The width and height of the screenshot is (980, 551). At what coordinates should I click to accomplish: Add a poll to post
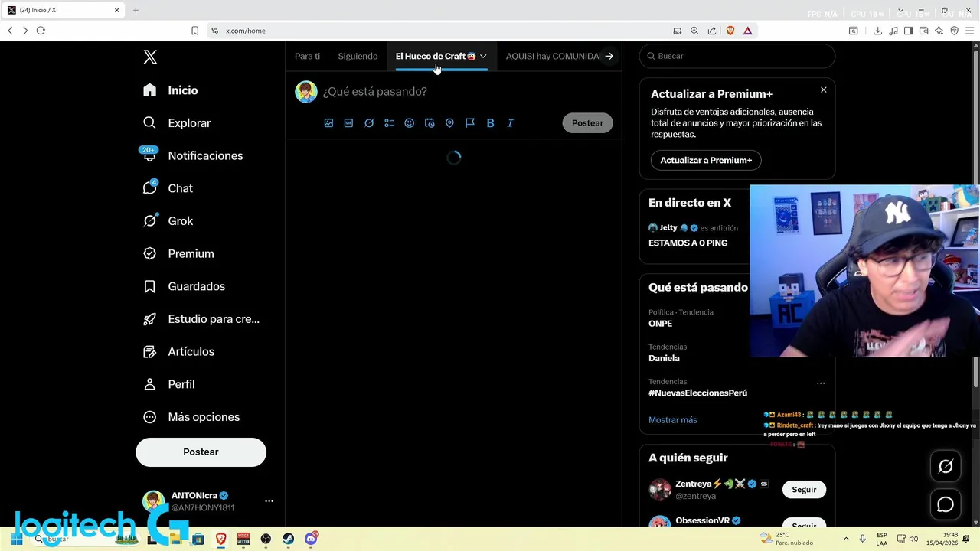389,123
